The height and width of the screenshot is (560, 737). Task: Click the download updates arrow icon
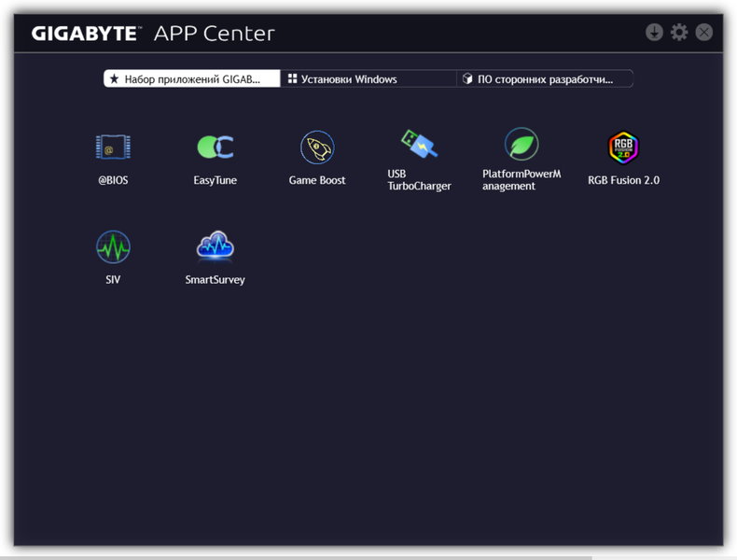click(x=654, y=33)
